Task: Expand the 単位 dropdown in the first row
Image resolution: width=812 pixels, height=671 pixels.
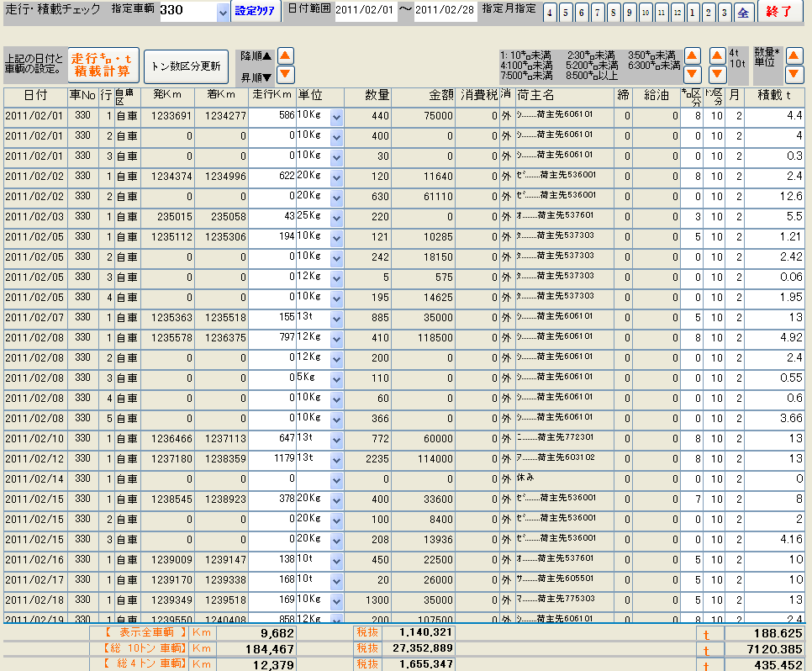Action: 337,116
